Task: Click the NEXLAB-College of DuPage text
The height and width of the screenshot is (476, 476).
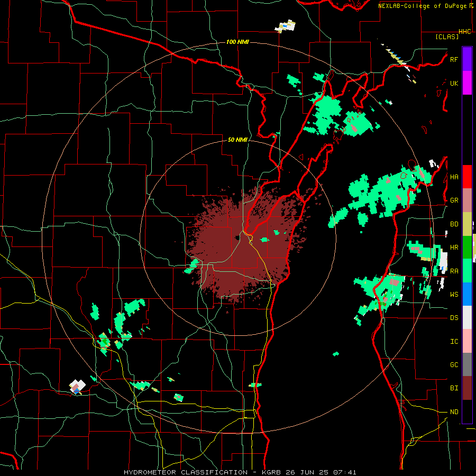Action: point(423,6)
